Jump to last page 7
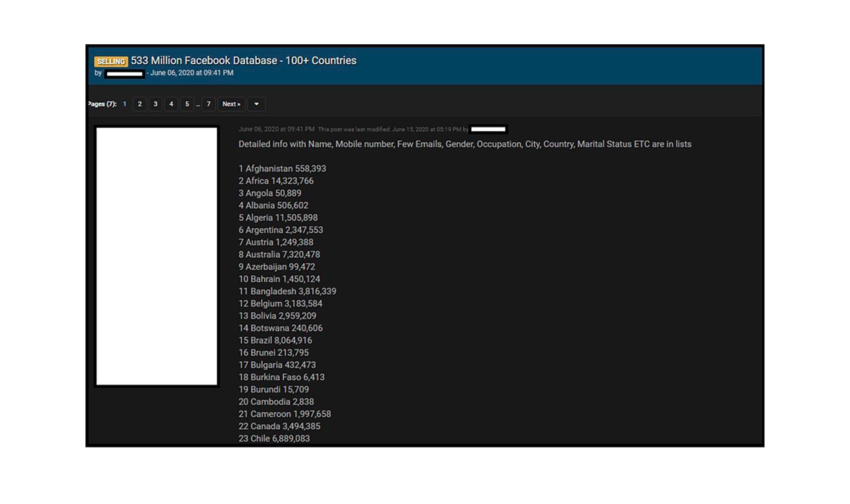 [x=209, y=104]
